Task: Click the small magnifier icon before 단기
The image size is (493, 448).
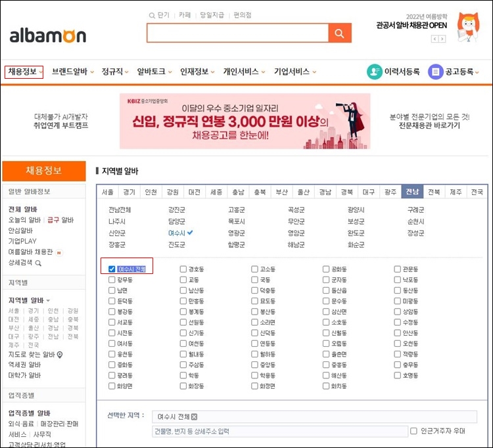Action: pos(153,15)
